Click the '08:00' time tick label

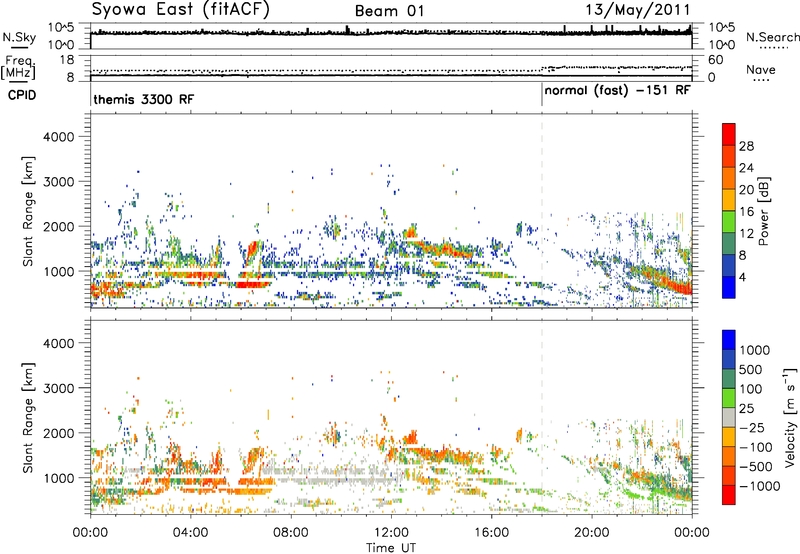[291, 533]
